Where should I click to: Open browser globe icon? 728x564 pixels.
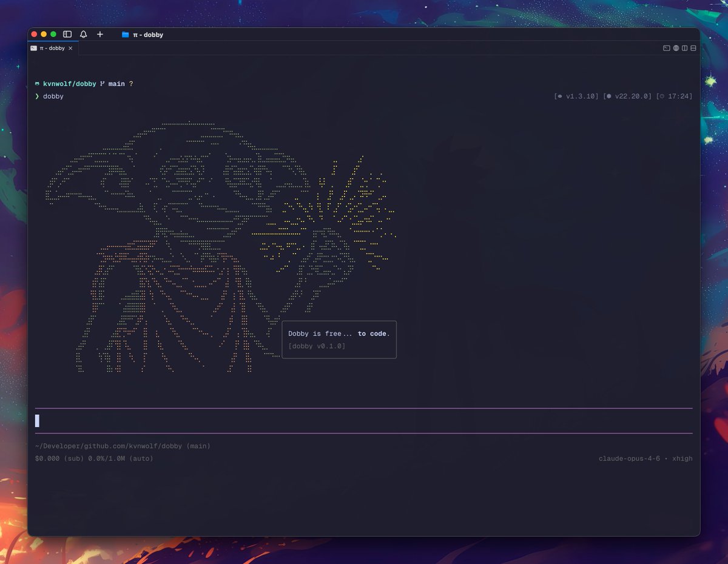pos(676,48)
